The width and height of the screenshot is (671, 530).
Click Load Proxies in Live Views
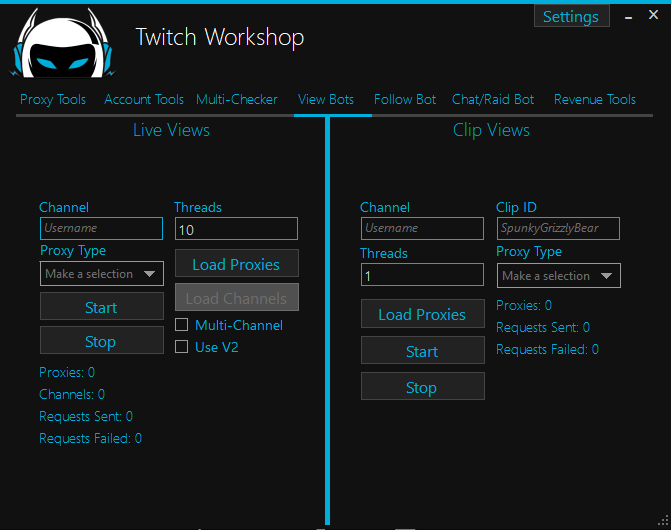click(236, 264)
